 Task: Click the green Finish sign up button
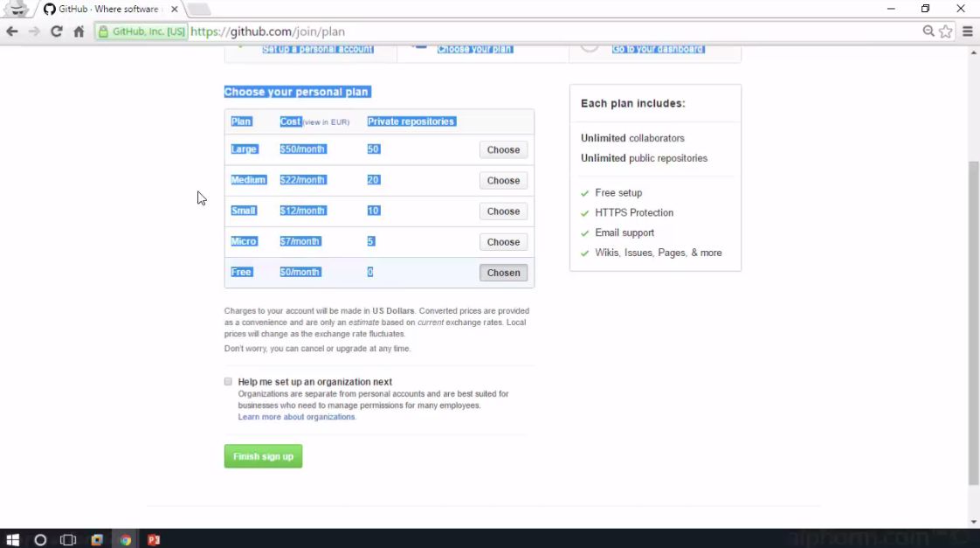click(263, 456)
